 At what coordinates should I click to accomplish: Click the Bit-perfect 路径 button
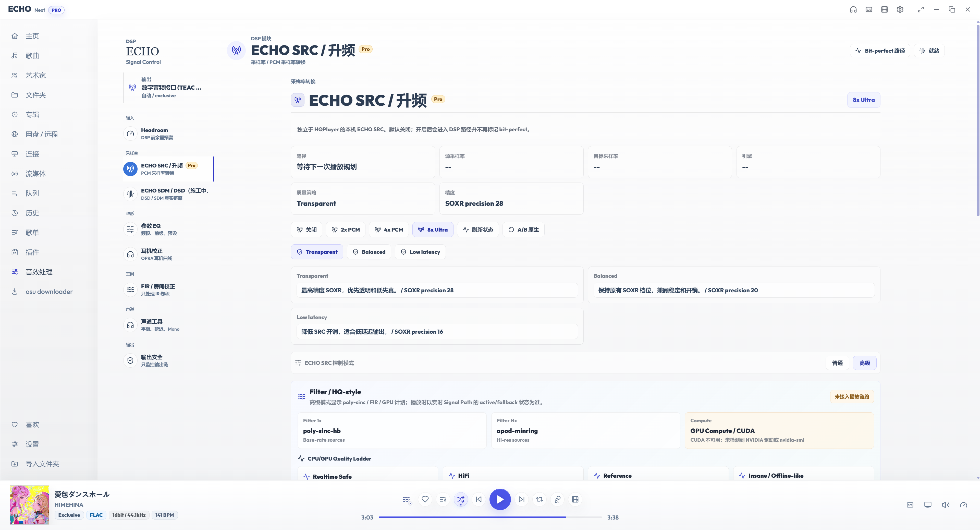pyautogui.click(x=880, y=51)
